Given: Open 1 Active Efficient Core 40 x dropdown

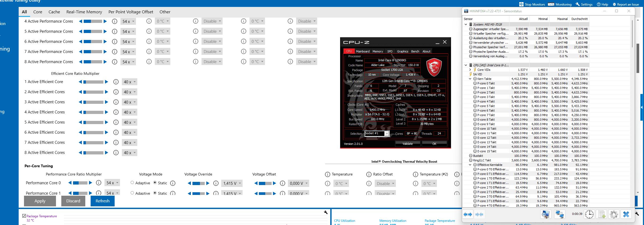Looking at the screenshot, I should pos(130,82).
